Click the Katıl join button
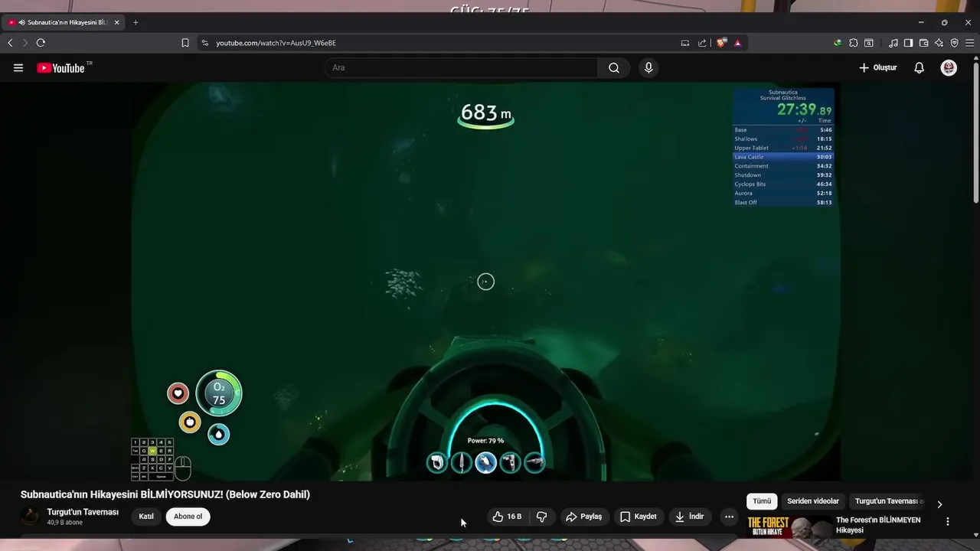 pyautogui.click(x=146, y=517)
